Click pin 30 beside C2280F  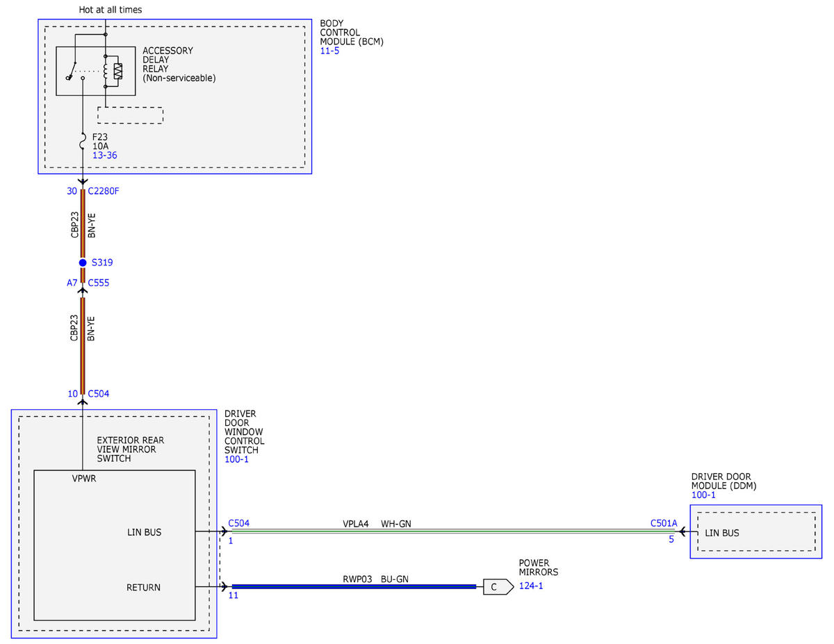[x=73, y=191]
